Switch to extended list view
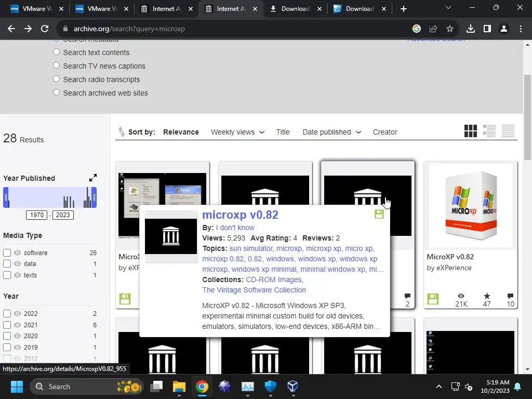Image resolution: width=532 pixels, height=399 pixels. [489, 131]
